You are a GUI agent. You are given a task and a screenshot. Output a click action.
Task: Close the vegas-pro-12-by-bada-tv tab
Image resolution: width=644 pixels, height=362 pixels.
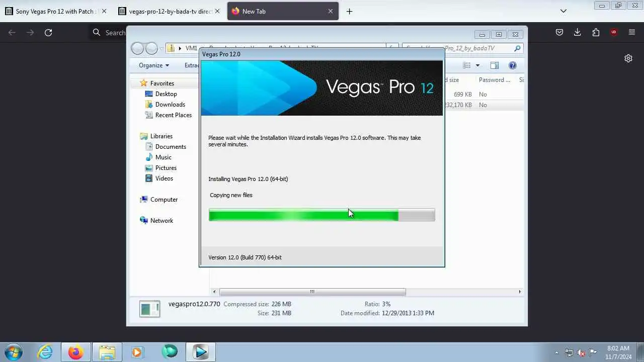(217, 11)
